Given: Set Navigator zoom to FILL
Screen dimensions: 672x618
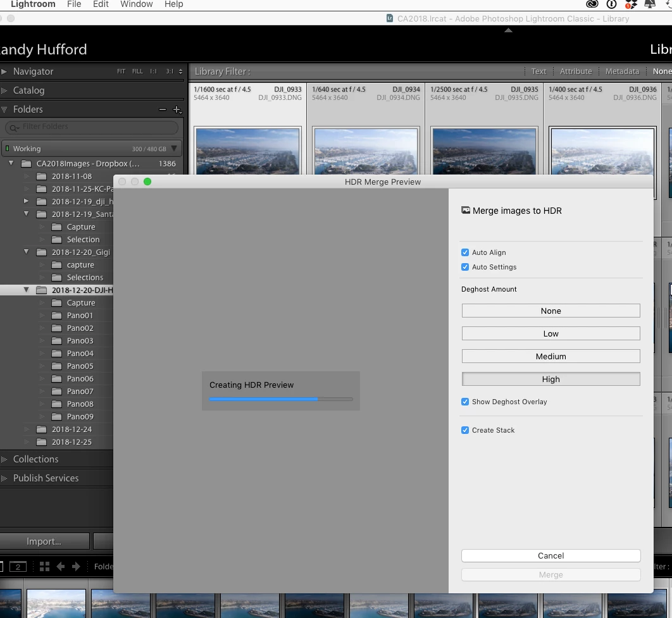Looking at the screenshot, I should 137,71.
